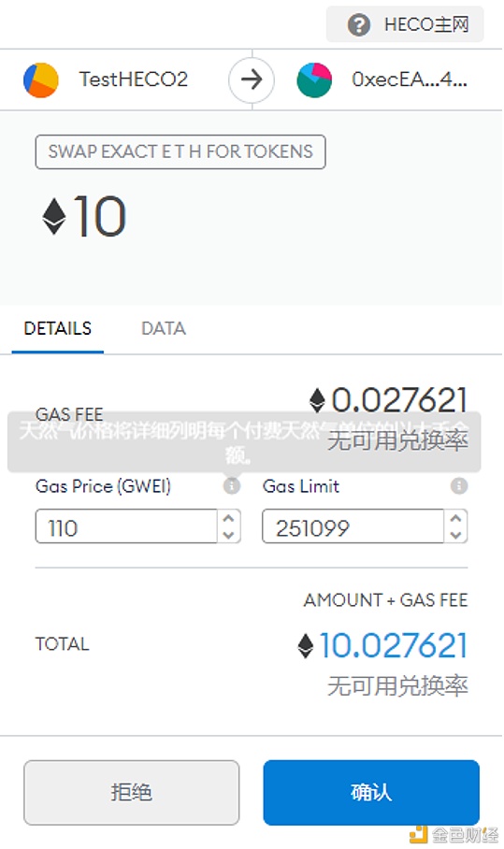Click the Swap Exact ETH For Tokens label

coord(180,151)
